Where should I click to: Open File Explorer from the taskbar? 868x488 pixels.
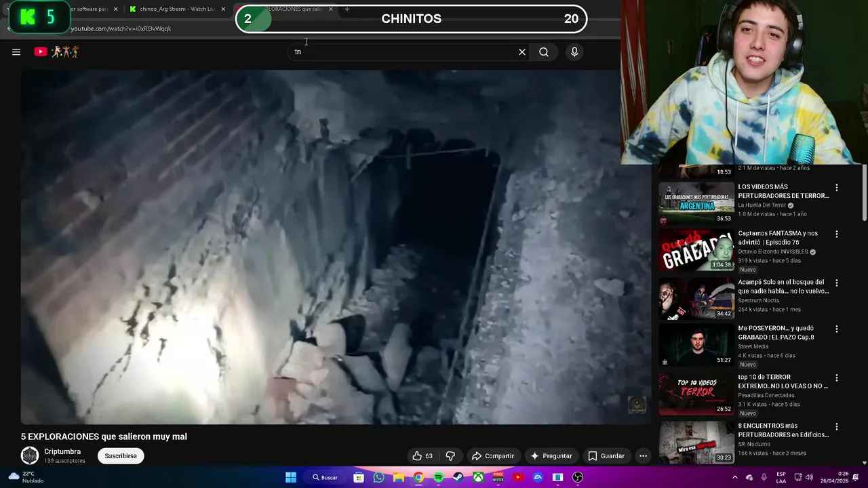tap(399, 477)
